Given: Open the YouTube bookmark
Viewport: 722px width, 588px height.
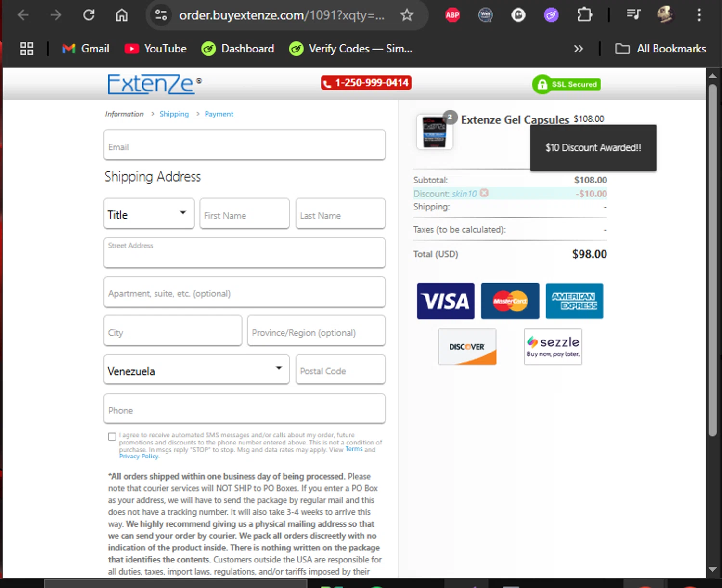Looking at the screenshot, I should point(155,49).
